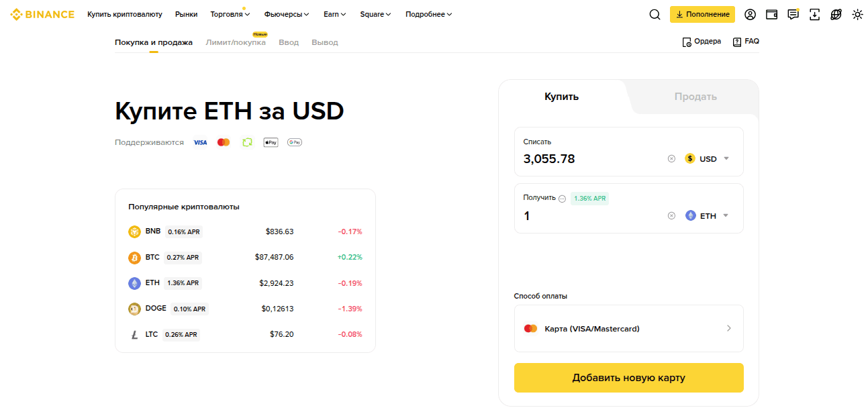Open the wallet icon in header
This screenshot has width=868, height=412.
tap(771, 14)
